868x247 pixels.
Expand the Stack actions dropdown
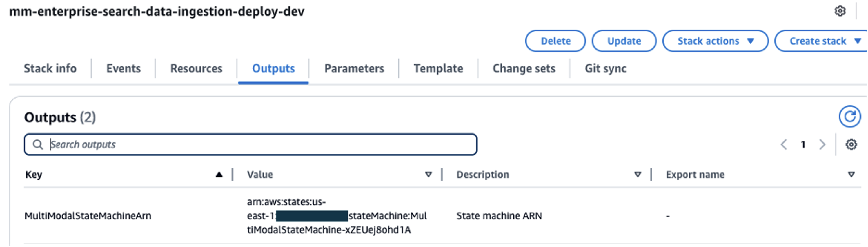715,41
